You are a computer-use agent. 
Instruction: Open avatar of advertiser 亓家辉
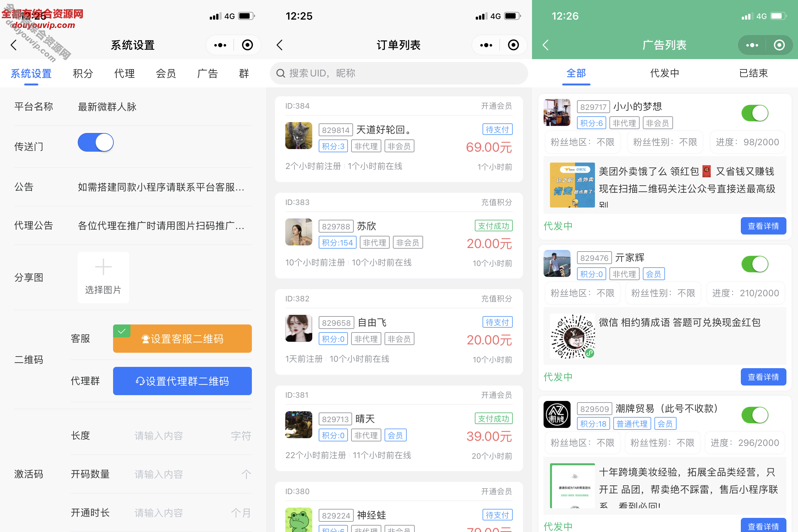point(557,264)
